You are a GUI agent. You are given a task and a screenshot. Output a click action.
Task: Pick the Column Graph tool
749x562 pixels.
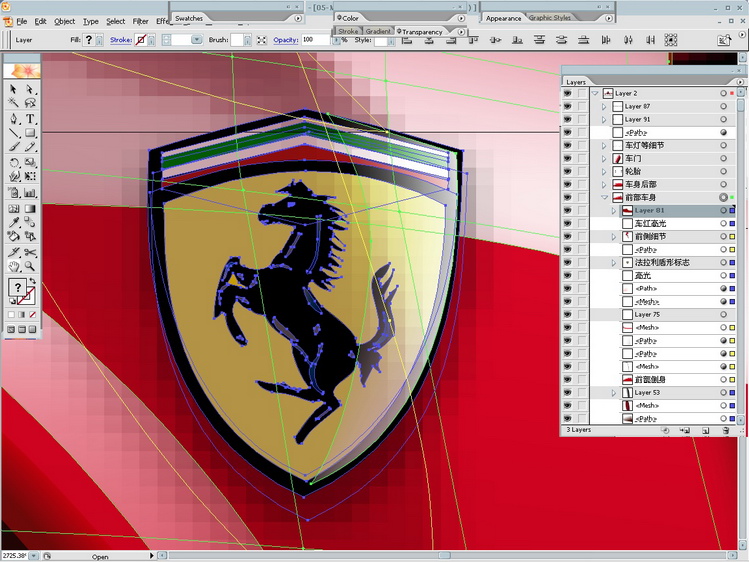(x=30, y=192)
